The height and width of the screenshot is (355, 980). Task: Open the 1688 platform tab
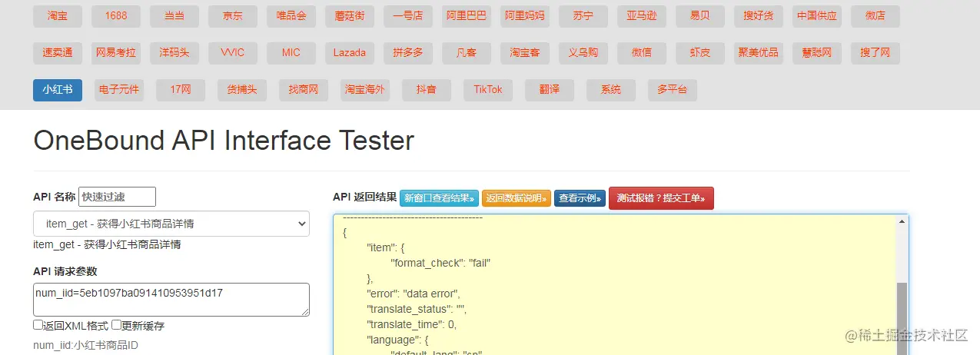[116, 16]
